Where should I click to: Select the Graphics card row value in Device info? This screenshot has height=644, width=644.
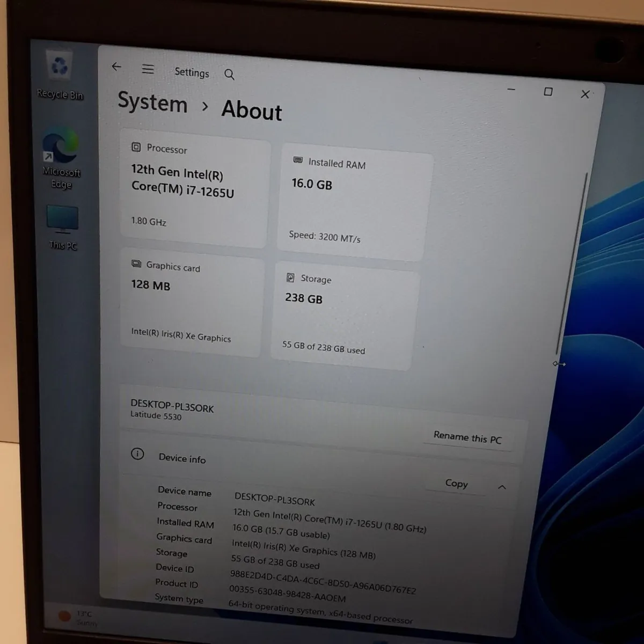click(304, 549)
